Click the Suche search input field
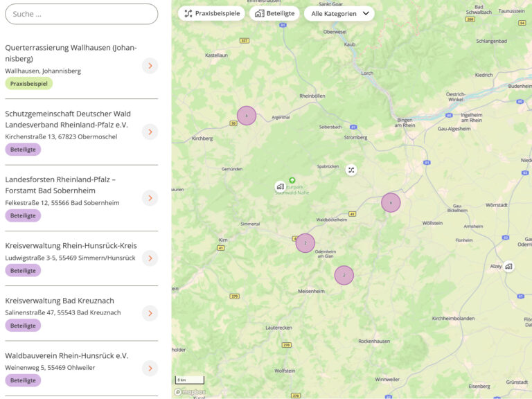This screenshot has width=532, height=399. coord(82,14)
